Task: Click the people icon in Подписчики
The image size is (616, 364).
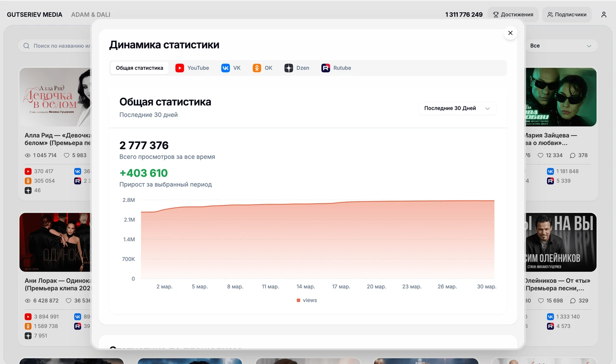Action: pyautogui.click(x=550, y=15)
